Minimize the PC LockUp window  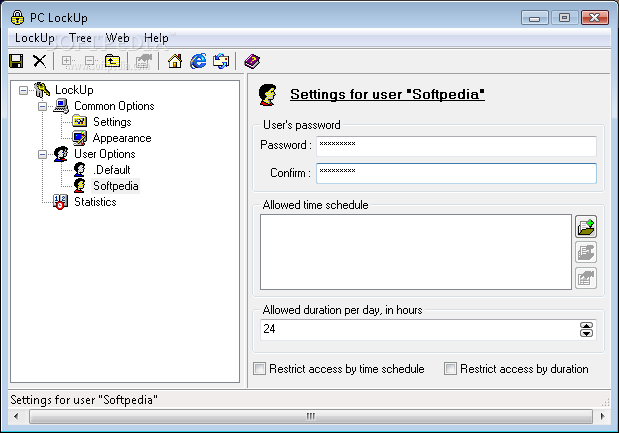coord(535,18)
